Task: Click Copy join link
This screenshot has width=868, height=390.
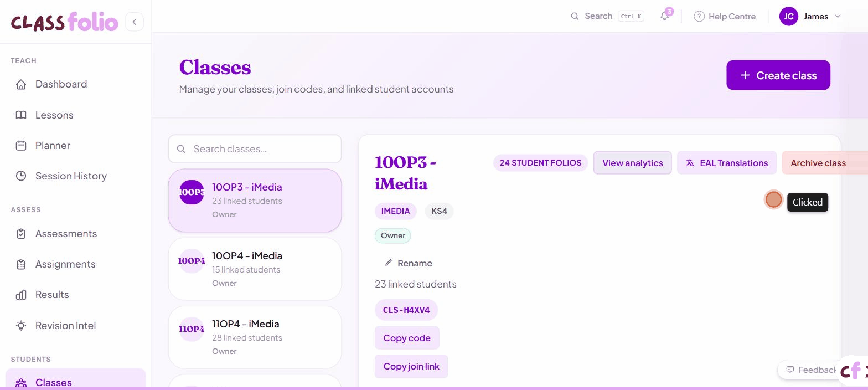Action: click(411, 366)
